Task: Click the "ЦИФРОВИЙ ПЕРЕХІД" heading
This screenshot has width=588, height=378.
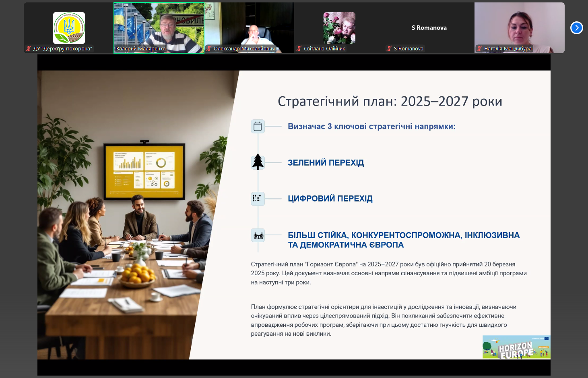Action: (330, 199)
